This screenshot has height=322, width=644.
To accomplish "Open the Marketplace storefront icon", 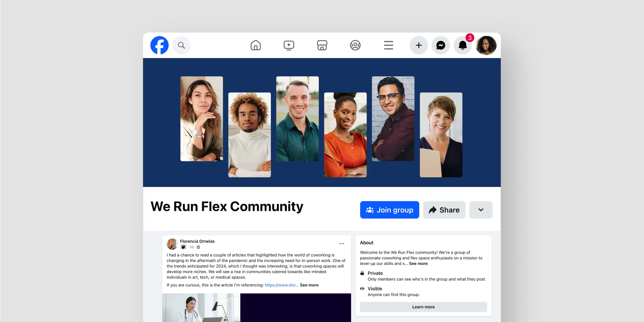I will [x=322, y=45].
